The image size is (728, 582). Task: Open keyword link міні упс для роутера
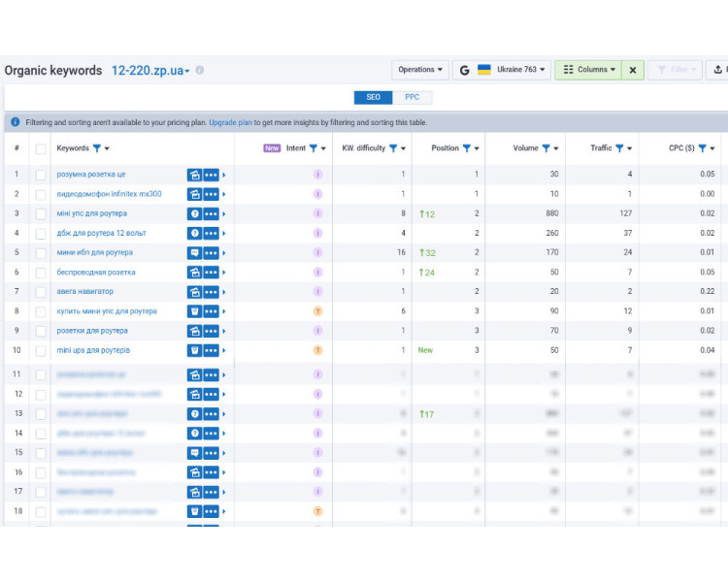pyautogui.click(x=92, y=213)
